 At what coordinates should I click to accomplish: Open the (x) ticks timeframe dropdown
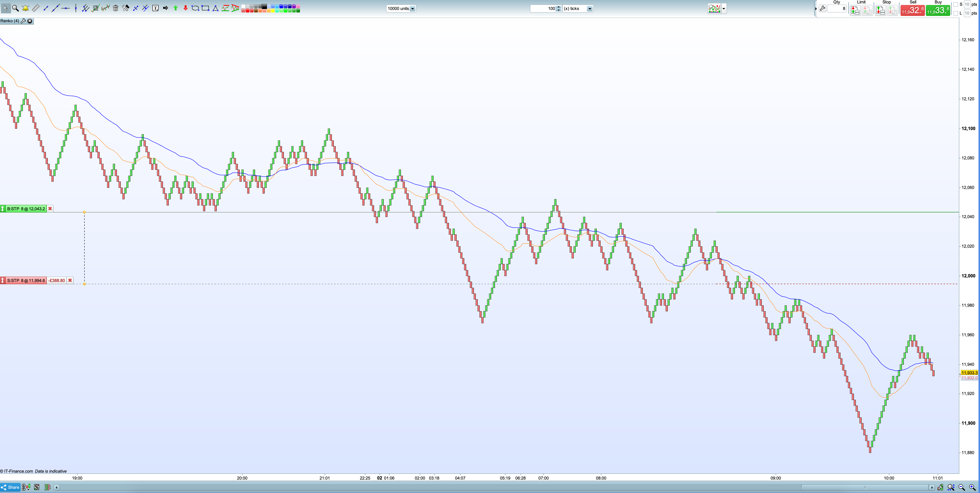(x=590, y=8)
